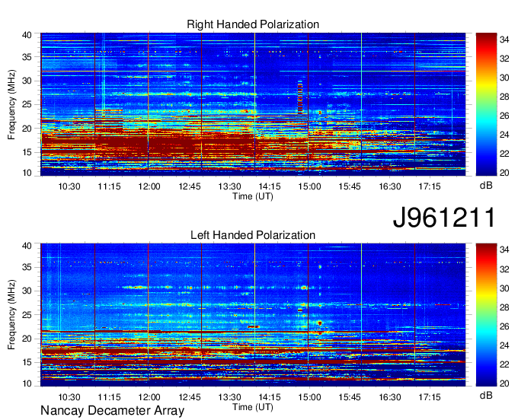The image size is (518, 420).
Task: Click the 20 dB value on upper colorbar
Action: click(x=504, y=173)
